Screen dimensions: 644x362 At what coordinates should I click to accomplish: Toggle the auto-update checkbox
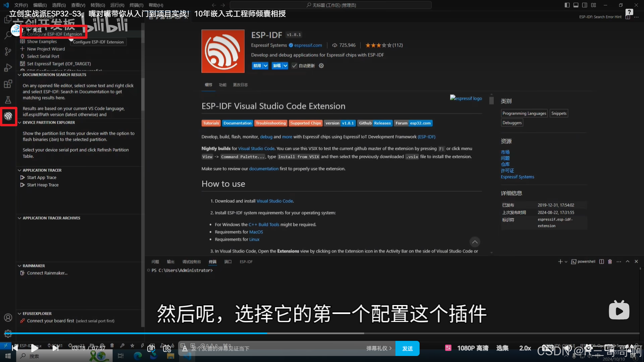tap(294, 66)
